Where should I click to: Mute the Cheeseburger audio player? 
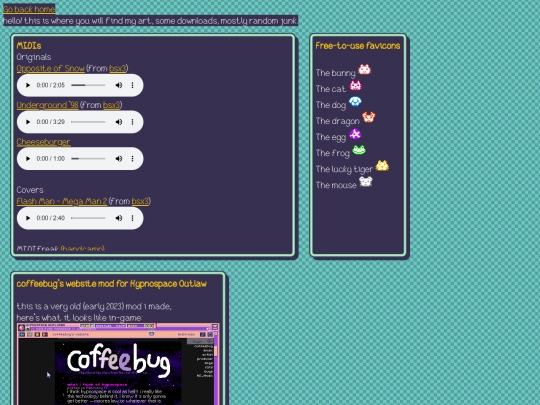coord(119,158)
